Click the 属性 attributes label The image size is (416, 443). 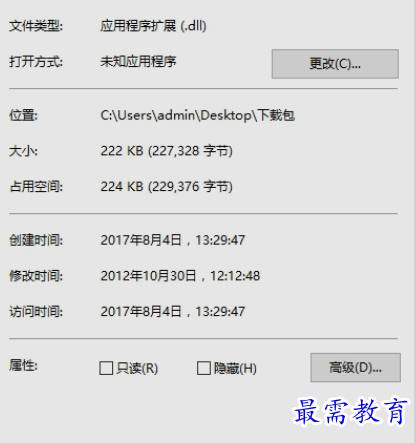pyautogui.click(x=23, y=366)
